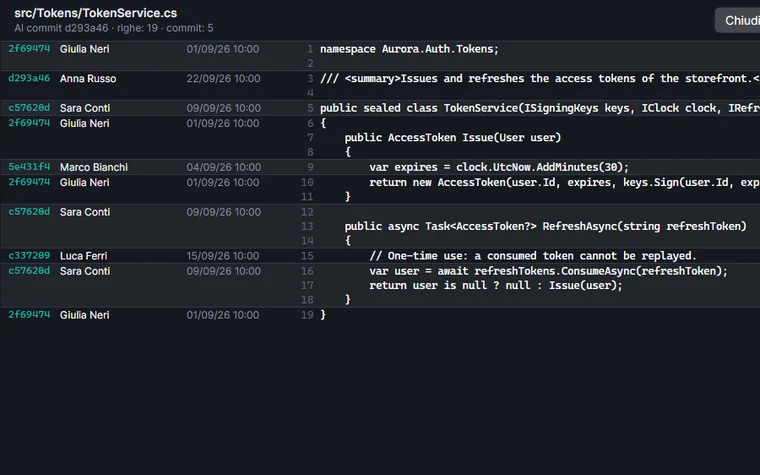Click author Sara Conti on line 16
This screenshot has width=760, height=475.
(85, 271)
